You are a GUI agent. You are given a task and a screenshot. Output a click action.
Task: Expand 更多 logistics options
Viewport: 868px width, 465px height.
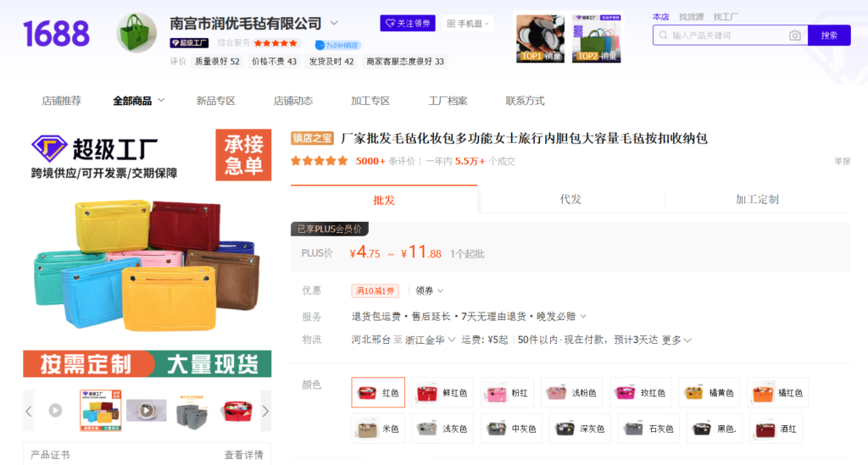click(676, 340)
